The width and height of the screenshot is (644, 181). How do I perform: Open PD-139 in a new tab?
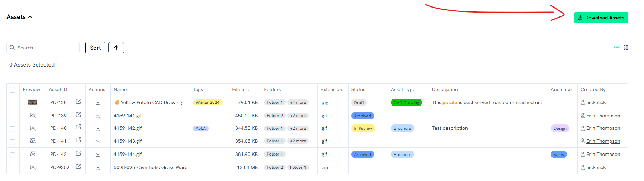click(79, 115)
